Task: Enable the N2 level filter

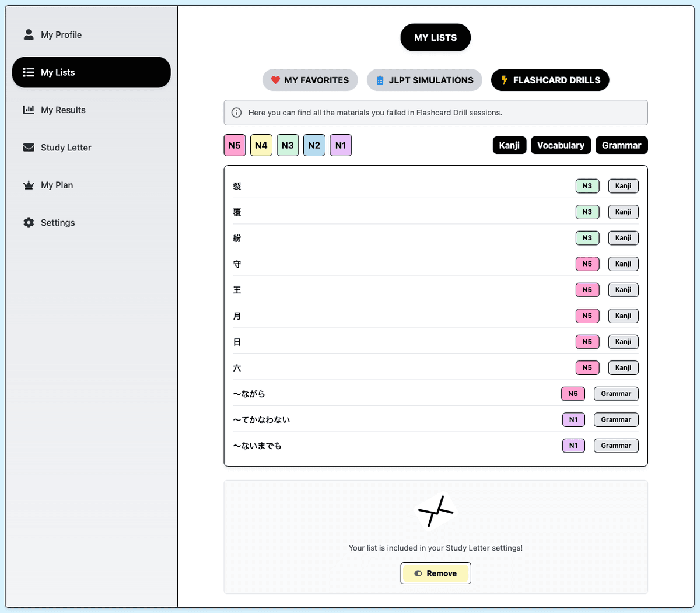Action: 314,145
